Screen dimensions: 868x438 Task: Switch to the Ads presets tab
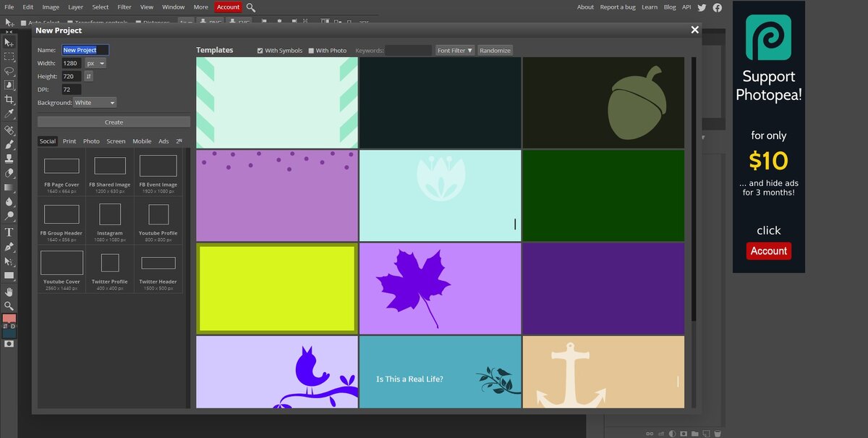tap(163, 141)
